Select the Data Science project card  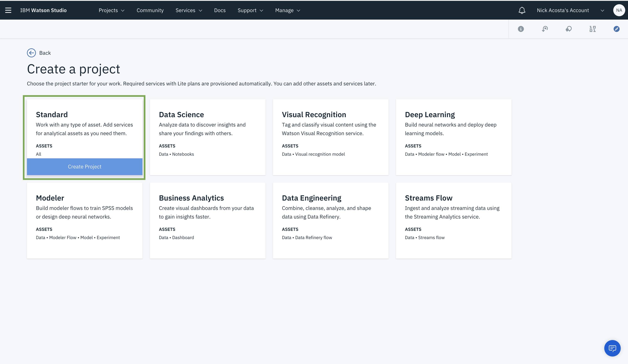point(208,137)
